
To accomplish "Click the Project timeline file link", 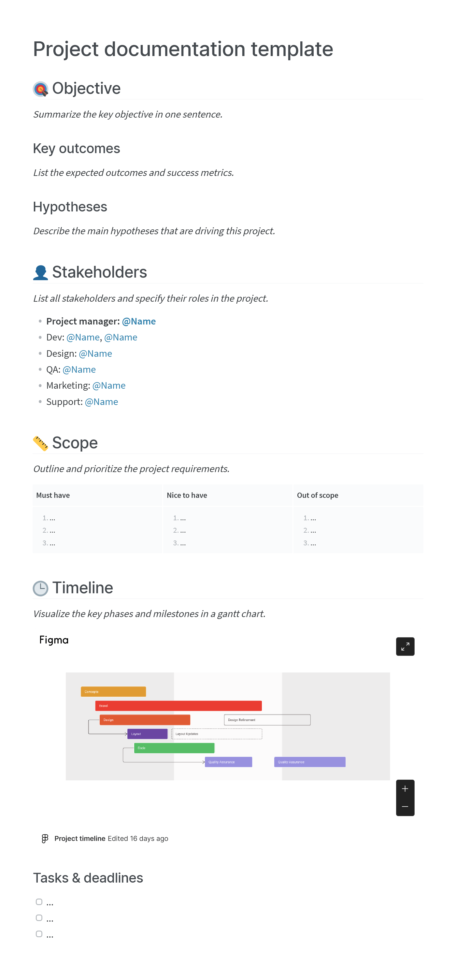I will click(79, 838).
